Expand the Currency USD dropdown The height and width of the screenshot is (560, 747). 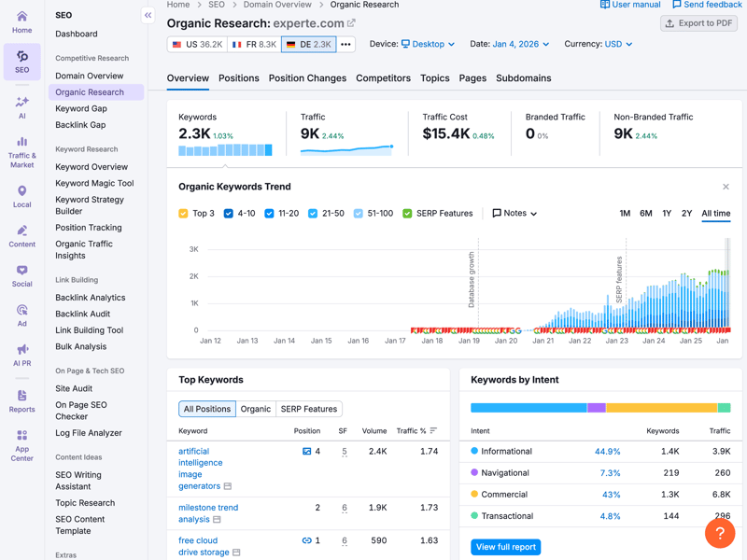[617, 44]
